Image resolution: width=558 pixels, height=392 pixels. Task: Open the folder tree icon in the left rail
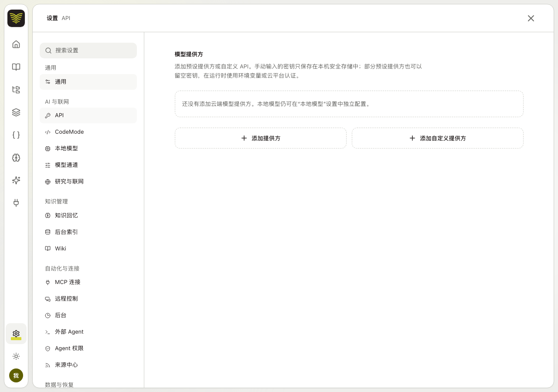coord(16,90)
